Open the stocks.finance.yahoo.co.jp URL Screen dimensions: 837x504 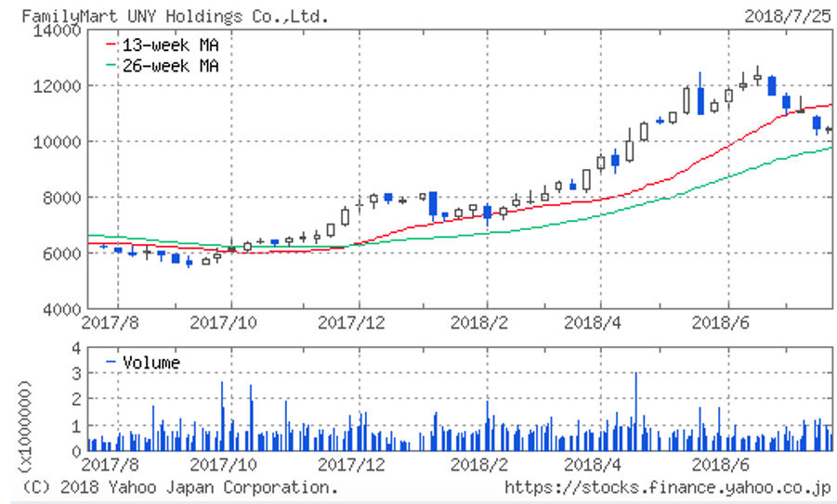click(668, 486)
